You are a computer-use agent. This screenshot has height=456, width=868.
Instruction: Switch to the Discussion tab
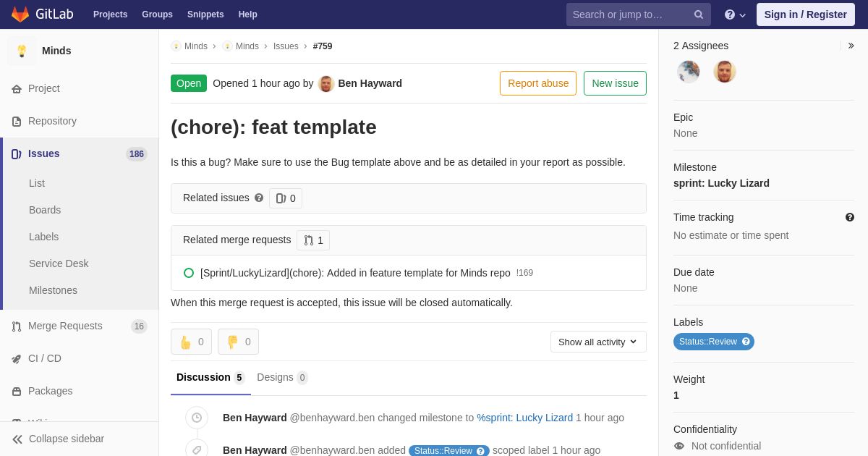pos(210,378)
